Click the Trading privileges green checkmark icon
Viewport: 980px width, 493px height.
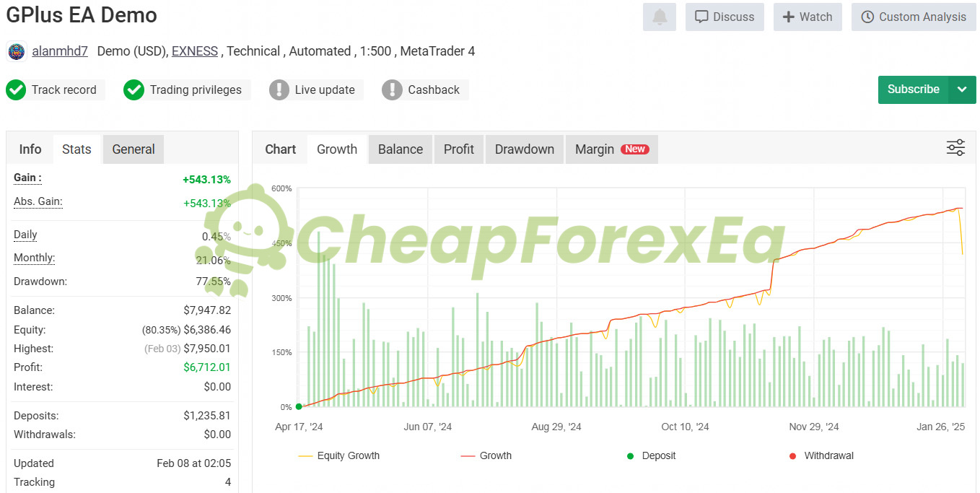[134, 90]
